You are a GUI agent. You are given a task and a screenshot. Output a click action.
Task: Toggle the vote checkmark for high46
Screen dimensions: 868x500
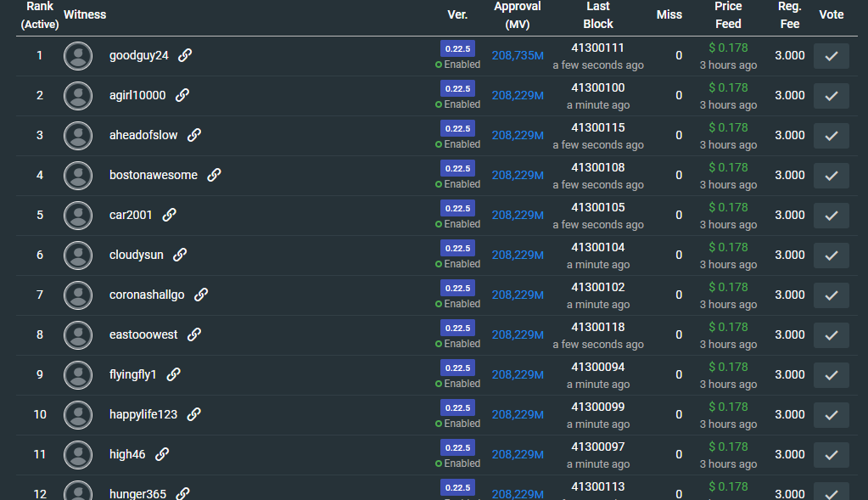click(x=831, y=455)
